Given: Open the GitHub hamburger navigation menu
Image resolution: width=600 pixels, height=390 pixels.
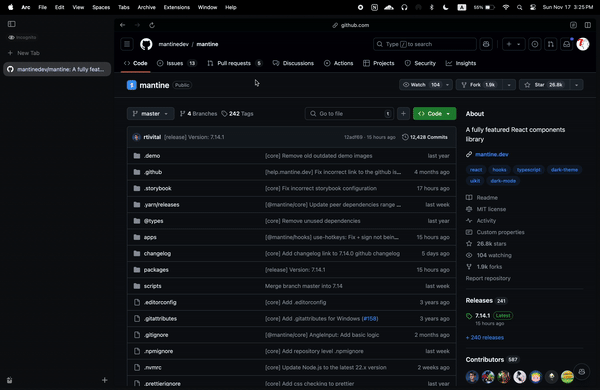Looking at the screenshot, I should coord(127,44).
